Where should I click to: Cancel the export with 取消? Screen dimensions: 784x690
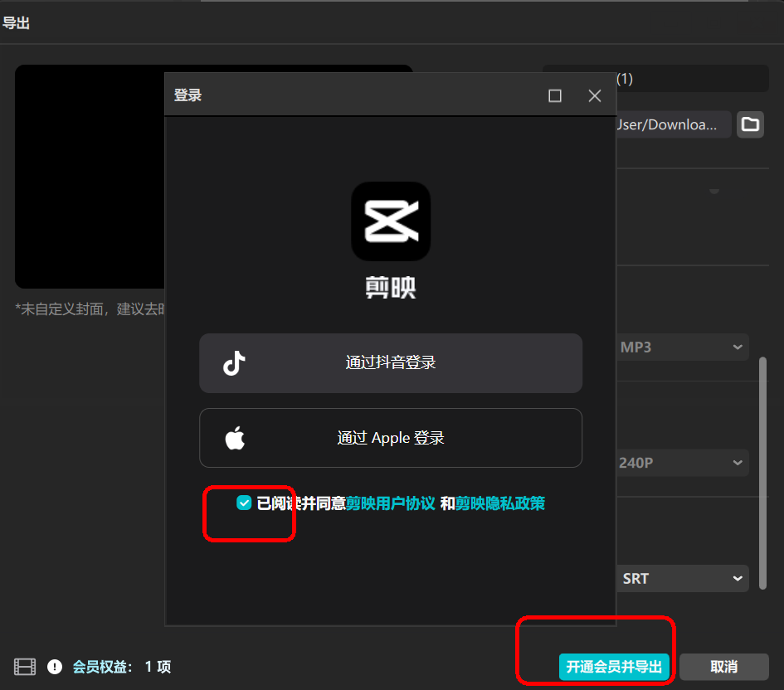(723, 667)
